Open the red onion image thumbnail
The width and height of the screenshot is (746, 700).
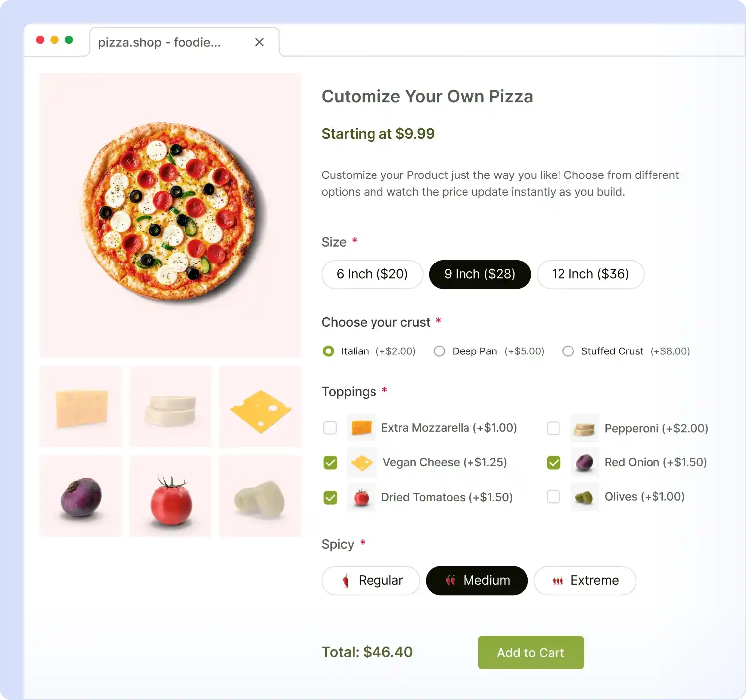pos(81,496)
